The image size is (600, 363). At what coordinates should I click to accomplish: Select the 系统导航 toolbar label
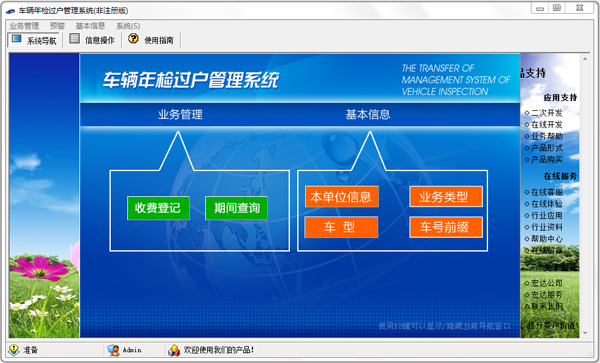click(x=41, y=41)
